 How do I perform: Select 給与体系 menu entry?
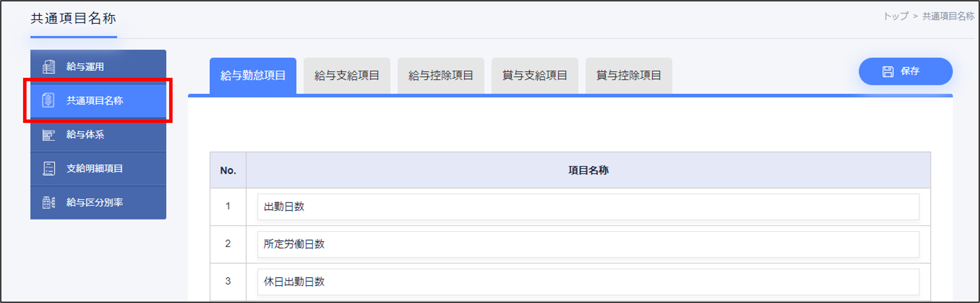click(x=98, y=135)
